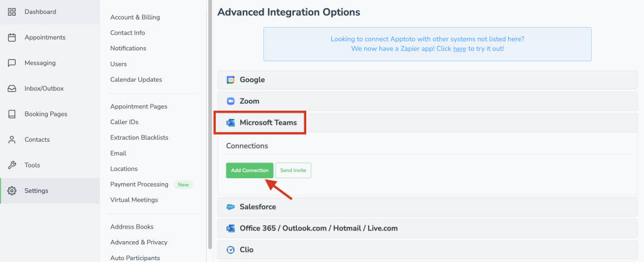This screenshot has width=644, height=262.
Task: Click the Settings gear icon
Action: pos(12,190)
